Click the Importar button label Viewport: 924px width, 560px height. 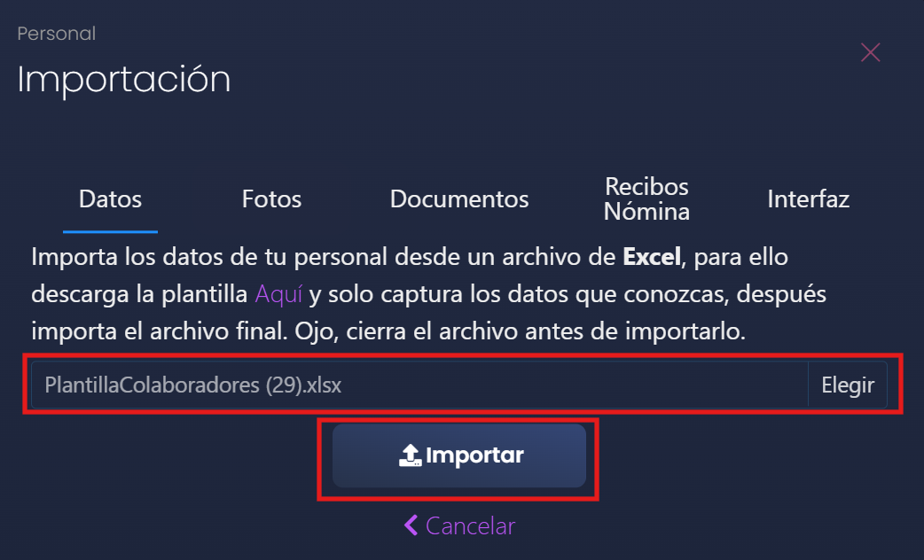(x=474, y=455)
